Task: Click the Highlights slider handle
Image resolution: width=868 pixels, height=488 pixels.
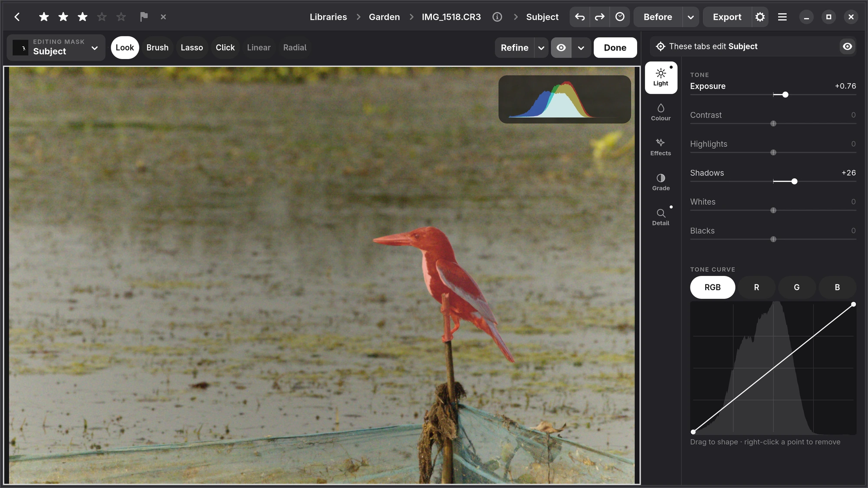Action: coord(773,153)
